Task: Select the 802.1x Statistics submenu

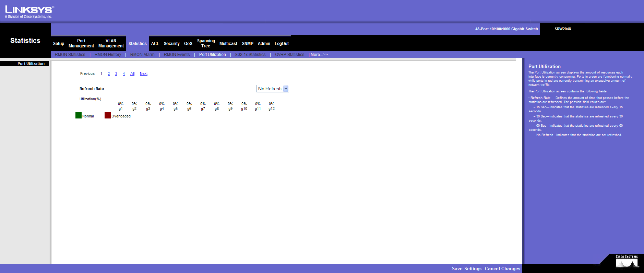Action: click(x=250, y=55)
